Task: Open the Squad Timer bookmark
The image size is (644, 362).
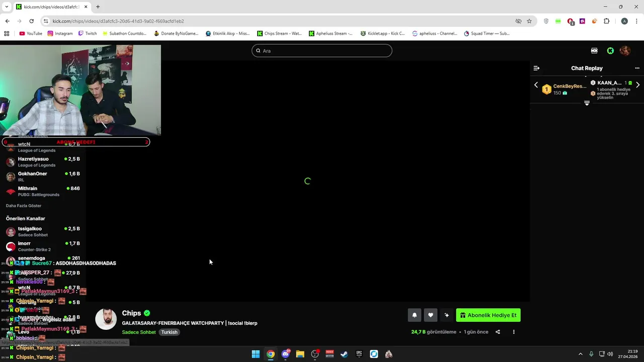Action: pyautogui.click(x=487, y=34)
